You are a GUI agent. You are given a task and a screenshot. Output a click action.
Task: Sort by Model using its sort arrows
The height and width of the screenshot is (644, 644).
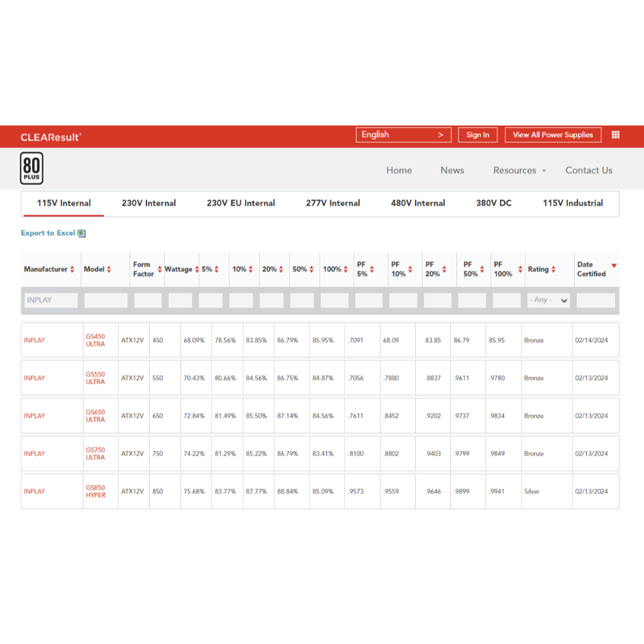[109, 269]
